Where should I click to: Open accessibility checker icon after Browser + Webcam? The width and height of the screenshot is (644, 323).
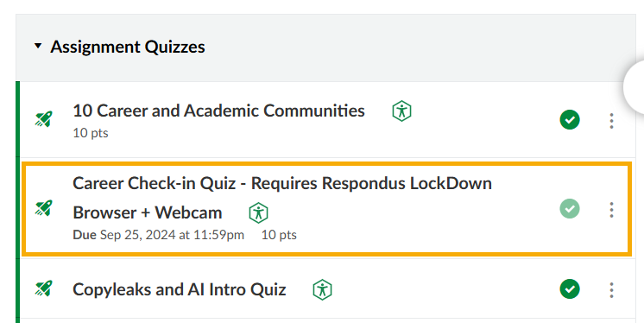click(259, 212)
